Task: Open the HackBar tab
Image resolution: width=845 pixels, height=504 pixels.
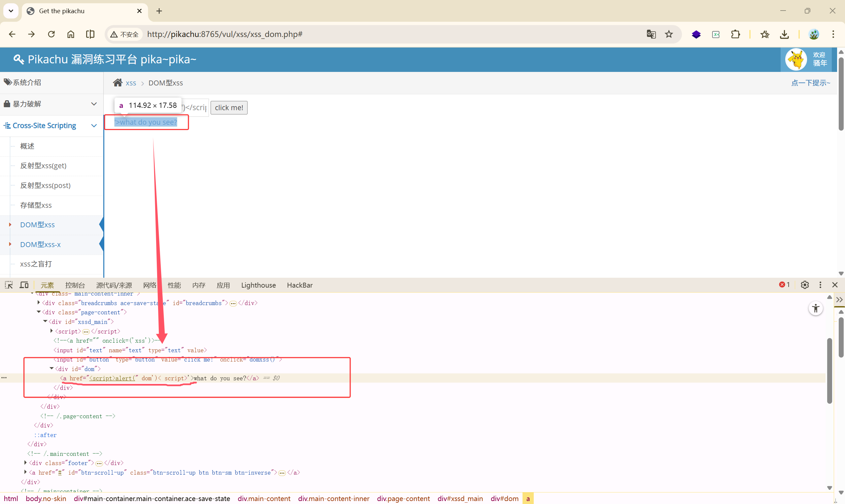Action: point(299,285)
